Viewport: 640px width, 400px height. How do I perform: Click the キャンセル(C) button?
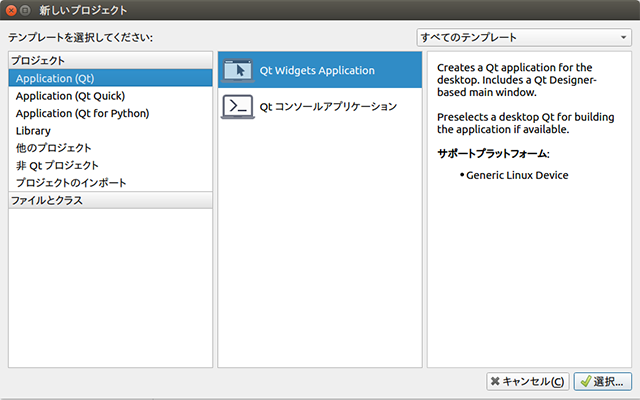point(527,382)
